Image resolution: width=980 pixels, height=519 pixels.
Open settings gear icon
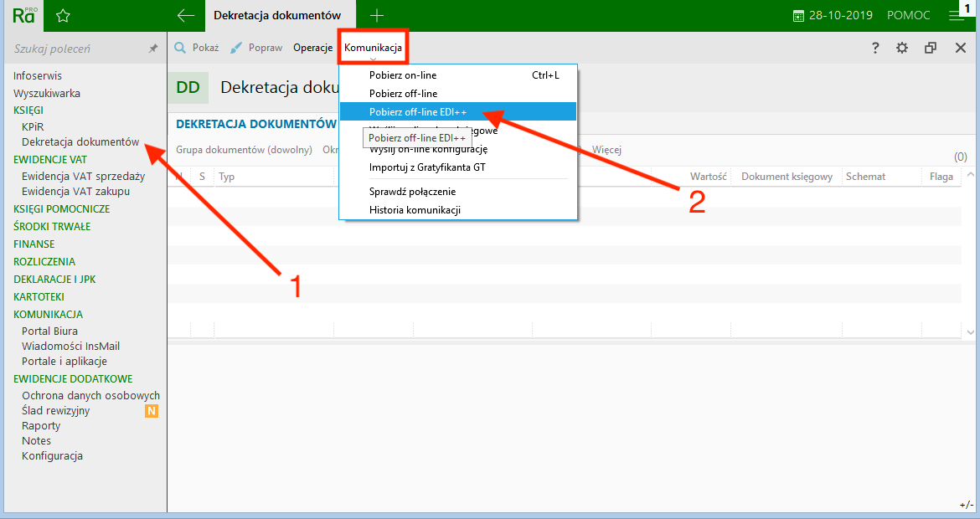coord(902,48)
